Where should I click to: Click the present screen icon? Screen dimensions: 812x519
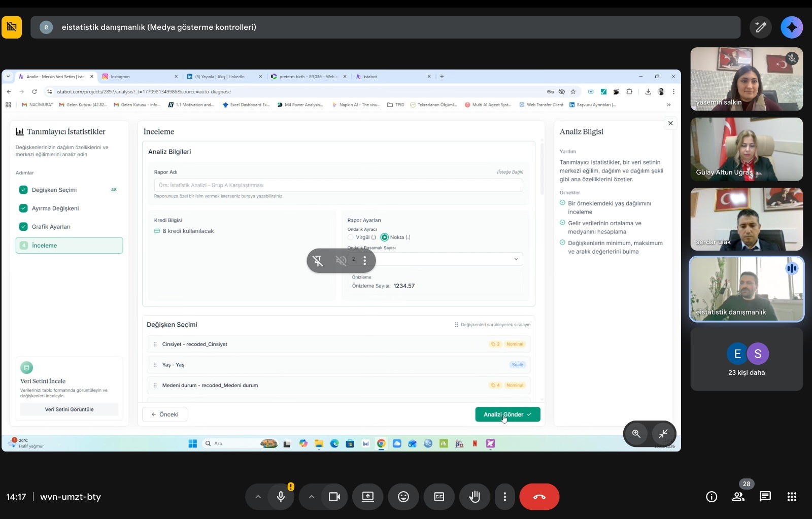(x=367, y=497)
